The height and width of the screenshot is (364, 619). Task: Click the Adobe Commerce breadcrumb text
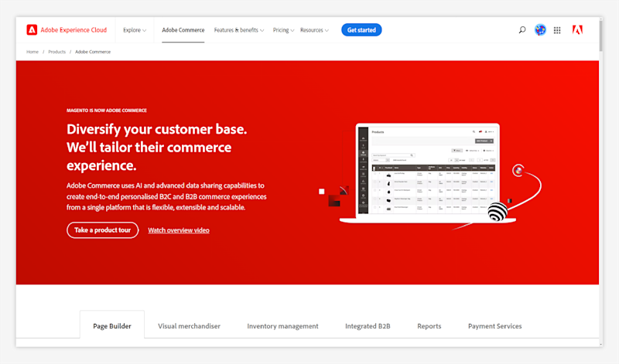93,52
